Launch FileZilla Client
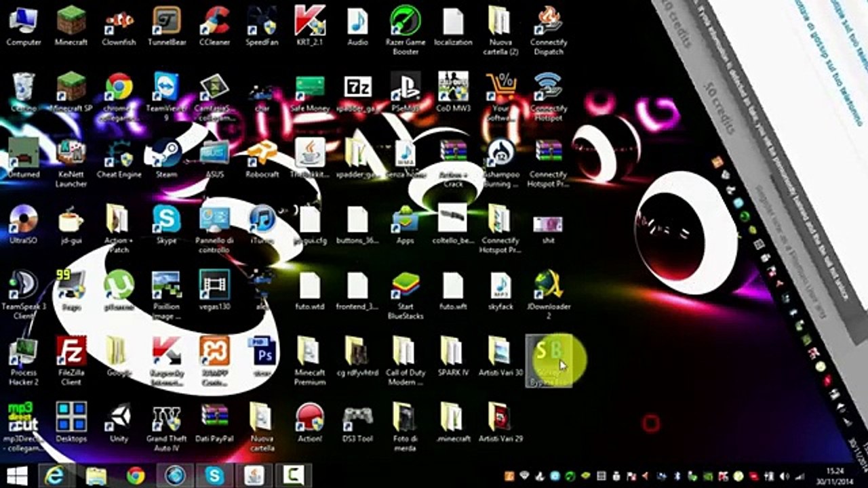Image resolution: width=868 pixels, height=488 pixels. pos(71,362)
